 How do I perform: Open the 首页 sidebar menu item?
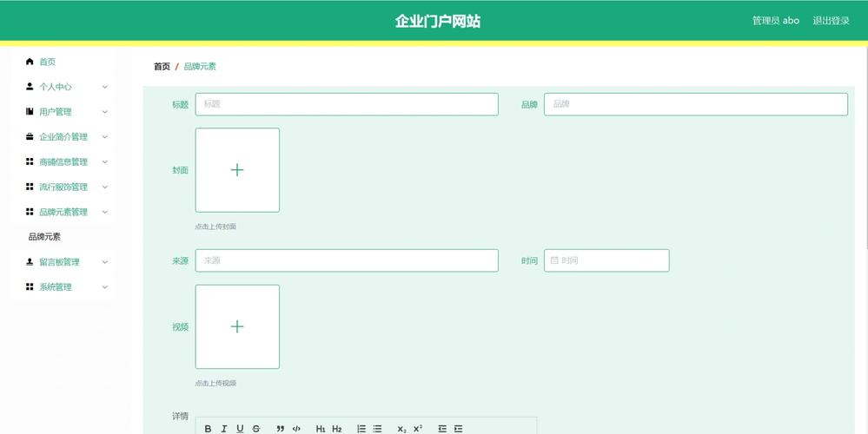63,62
